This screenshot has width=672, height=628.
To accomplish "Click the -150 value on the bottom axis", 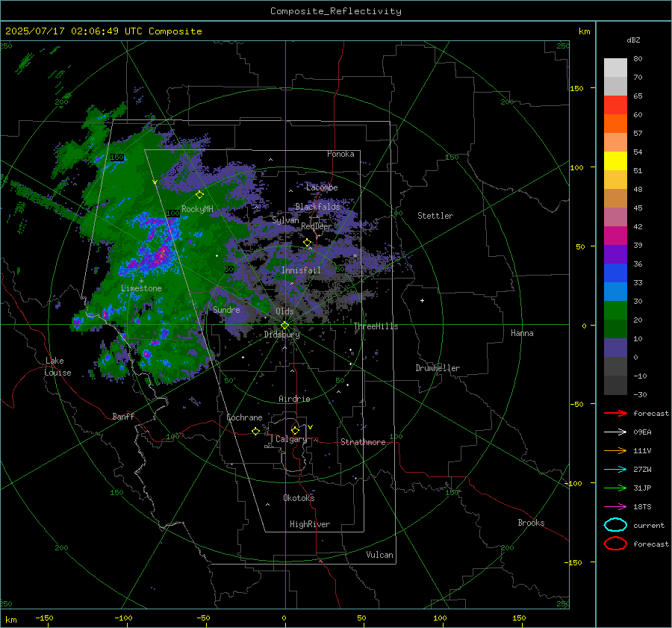I will pyautogui.click(x=44, y=618).
